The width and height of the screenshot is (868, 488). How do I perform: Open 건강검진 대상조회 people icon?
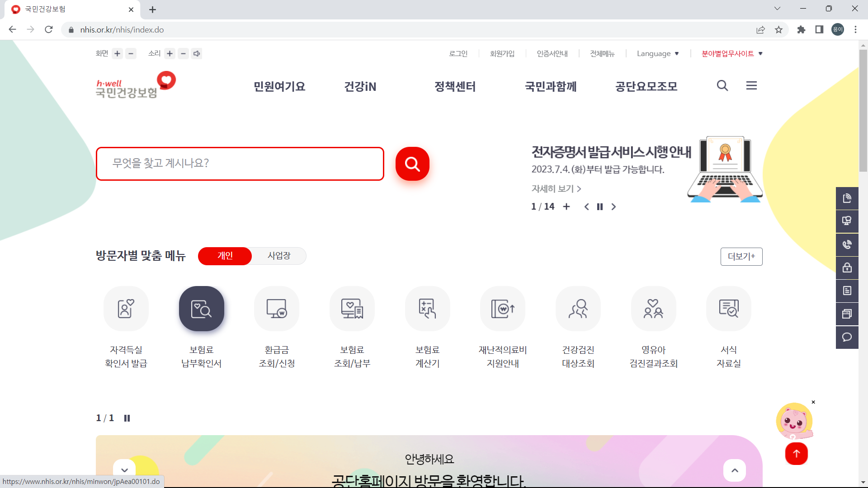click(578, 309)
